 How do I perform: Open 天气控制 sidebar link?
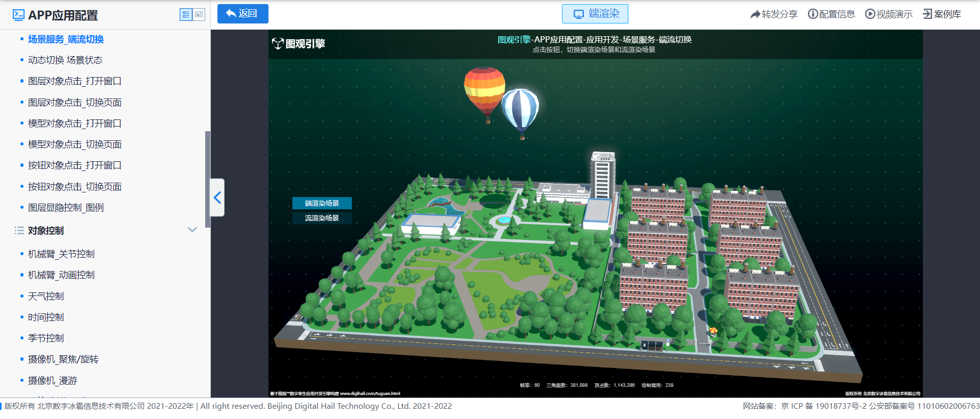[x=46, y=297]
